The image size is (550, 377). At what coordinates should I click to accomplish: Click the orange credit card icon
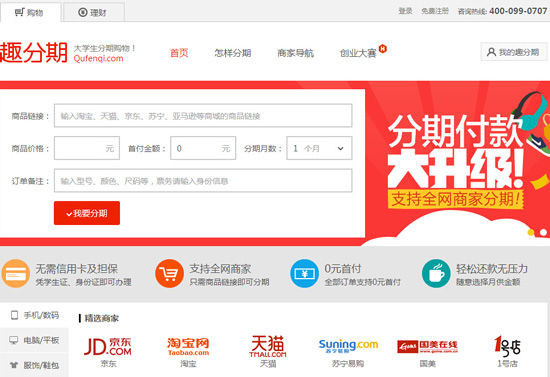(16, 274)
